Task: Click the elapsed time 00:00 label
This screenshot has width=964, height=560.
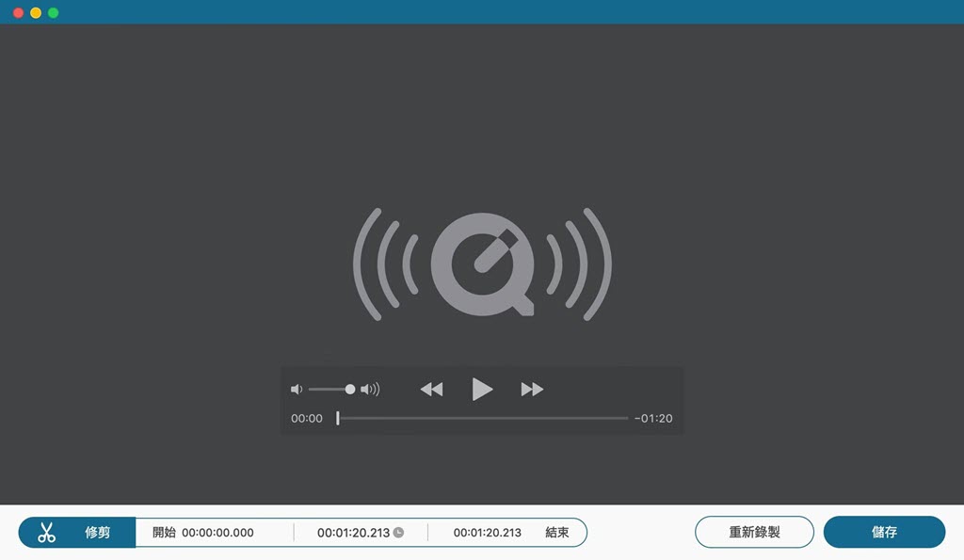Action: click(x=307, y=418)
